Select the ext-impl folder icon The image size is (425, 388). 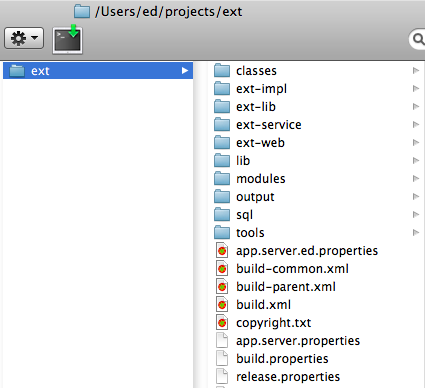pos(222,89)
